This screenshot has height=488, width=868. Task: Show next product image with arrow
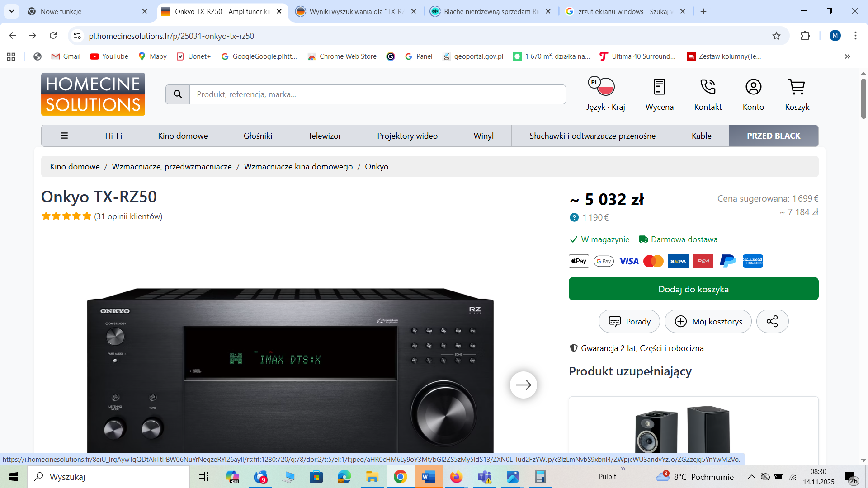(523, 385)
